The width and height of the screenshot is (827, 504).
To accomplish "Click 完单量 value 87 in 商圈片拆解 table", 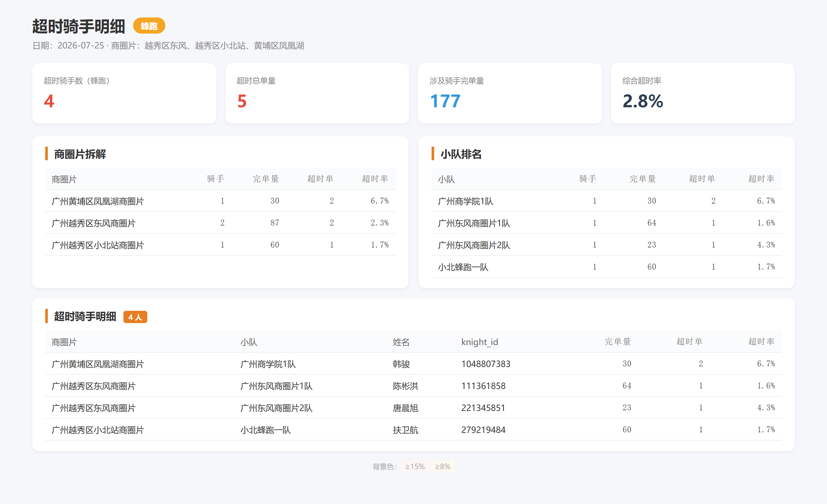I will pos(275,223).
